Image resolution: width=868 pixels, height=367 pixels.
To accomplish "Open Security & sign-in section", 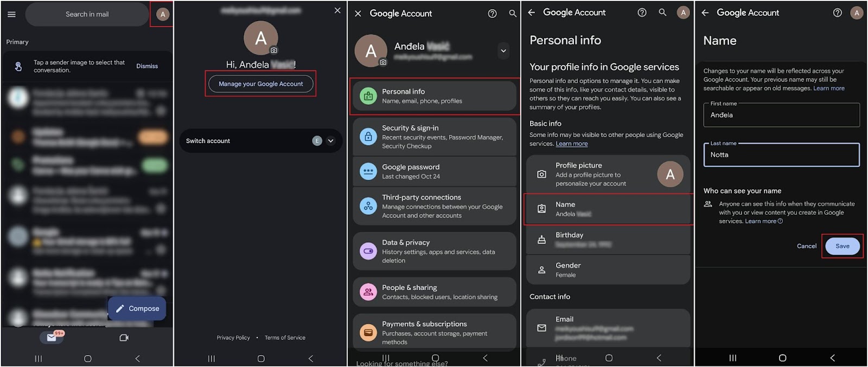I will coord(434,137).
